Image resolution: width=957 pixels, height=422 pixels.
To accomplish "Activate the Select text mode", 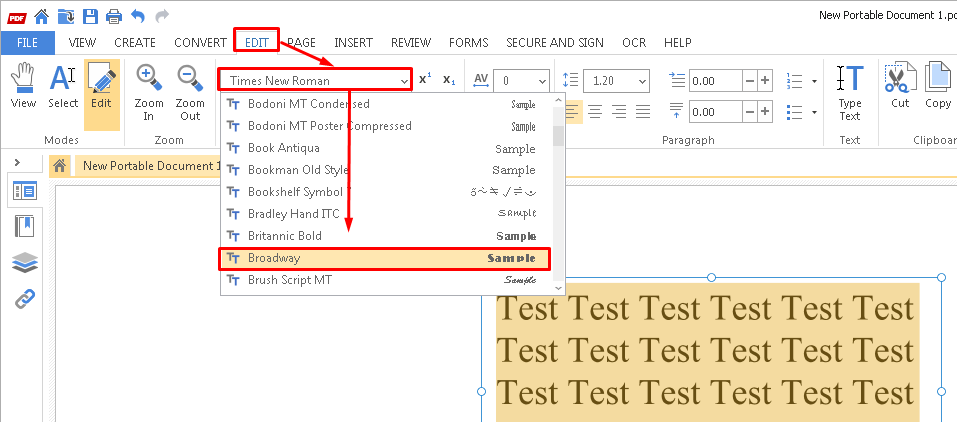I will pyautogui.click(x=63, y=87).
